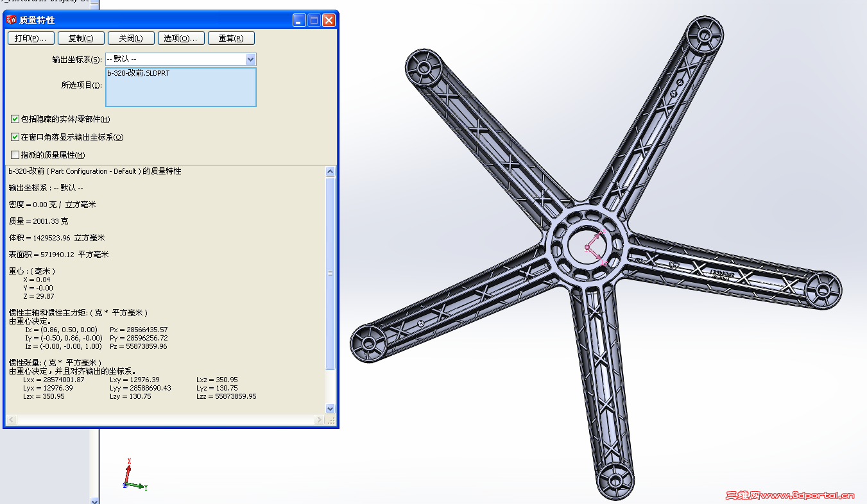
Task: Click the value Lxx = 28574001.87
Action: click(x=53, y=380)
